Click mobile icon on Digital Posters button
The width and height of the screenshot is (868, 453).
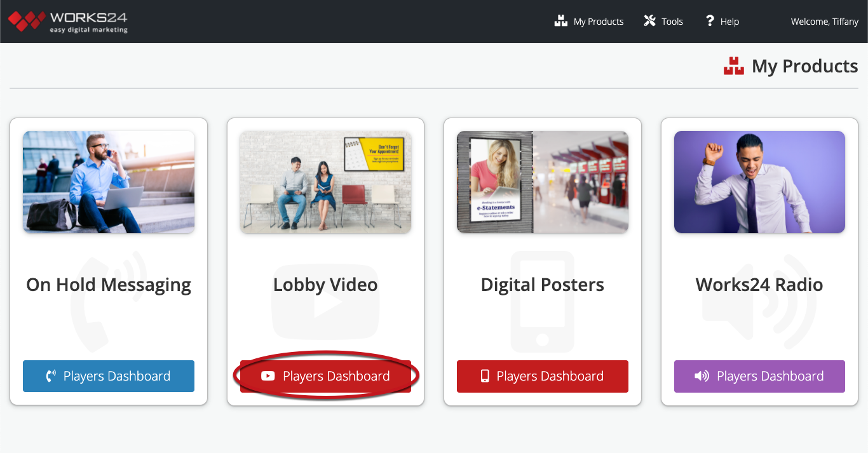[x=485, y=376]
